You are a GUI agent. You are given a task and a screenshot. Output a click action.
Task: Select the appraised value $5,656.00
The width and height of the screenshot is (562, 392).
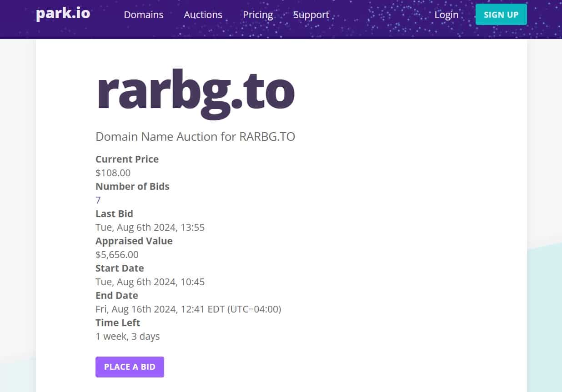pyautogui.click(x=117, y=255)
